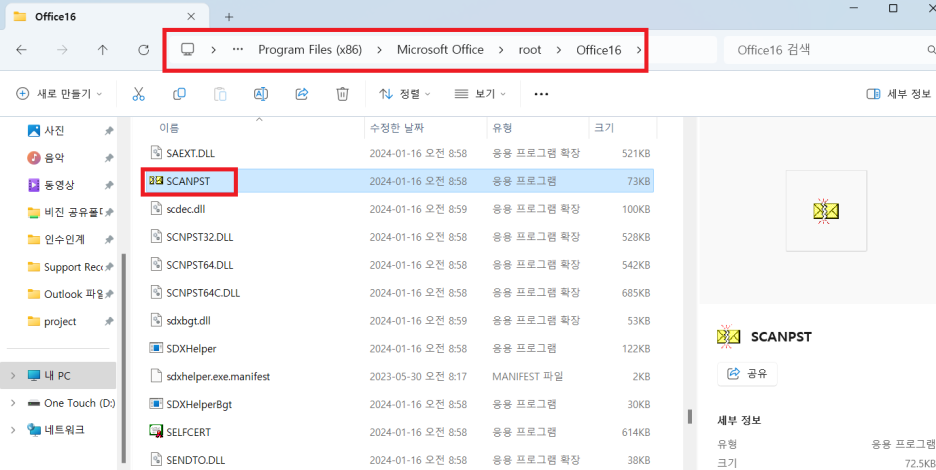The height and width of the screenshot is (470, 936).
Task: Toggle the 세부 정보 details pane
Action: pyautogui.click(x=899, y=94)
